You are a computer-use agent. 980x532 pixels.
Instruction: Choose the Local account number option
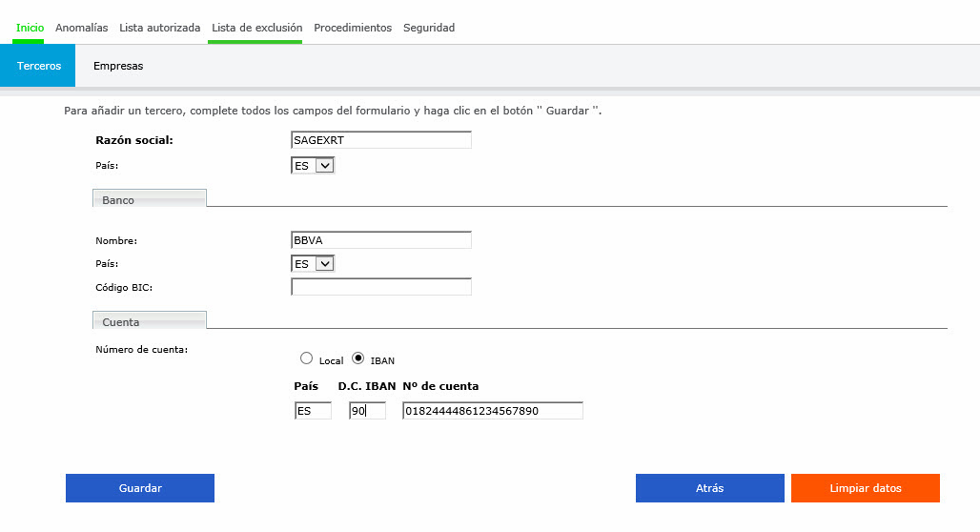point(307,358)
